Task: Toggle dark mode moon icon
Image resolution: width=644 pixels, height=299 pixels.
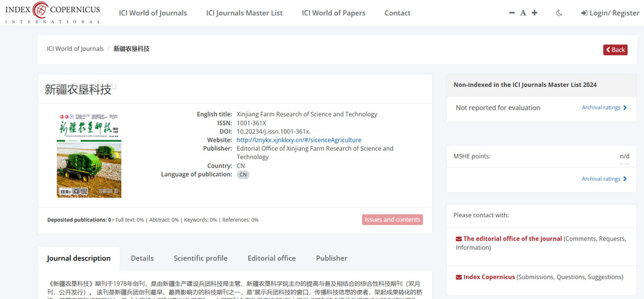Action: (x=559, y=13)
